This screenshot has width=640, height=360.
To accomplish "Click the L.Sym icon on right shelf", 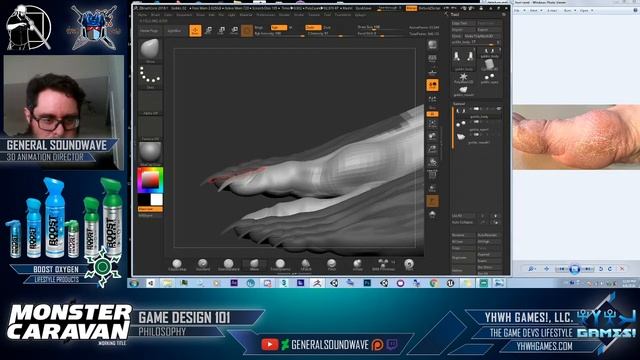I will tap(432, 99).
